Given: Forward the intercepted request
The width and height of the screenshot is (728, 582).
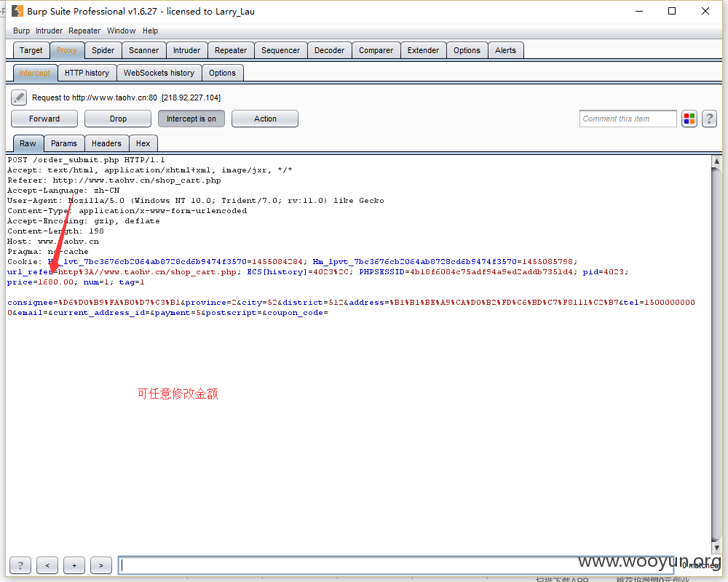Looking at the screenshot, I should [x=44, y=119].
